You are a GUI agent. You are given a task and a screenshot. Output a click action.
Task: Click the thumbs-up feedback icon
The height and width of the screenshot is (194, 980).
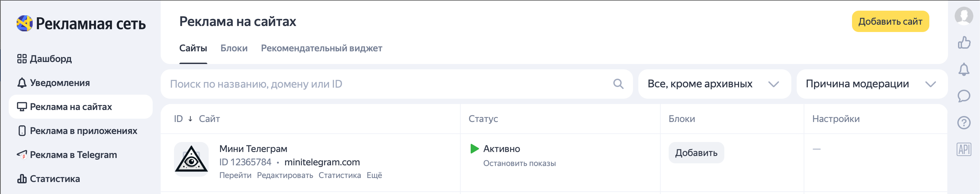coord(964,43)
